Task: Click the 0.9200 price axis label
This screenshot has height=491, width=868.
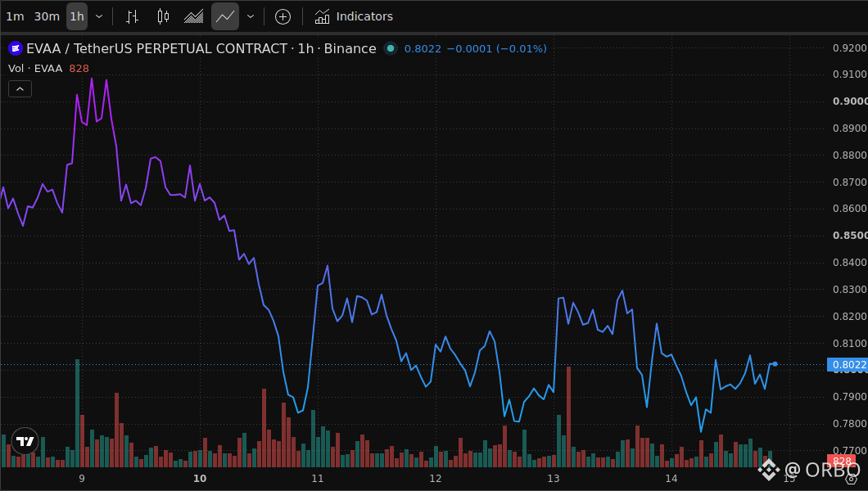Action: click(x=850, y=48)
